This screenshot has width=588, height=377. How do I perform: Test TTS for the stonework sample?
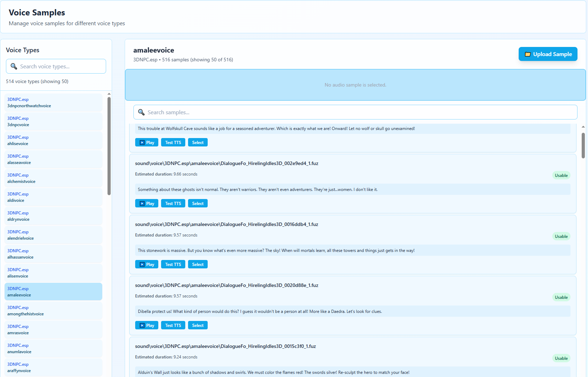click(x=173, y=265)
